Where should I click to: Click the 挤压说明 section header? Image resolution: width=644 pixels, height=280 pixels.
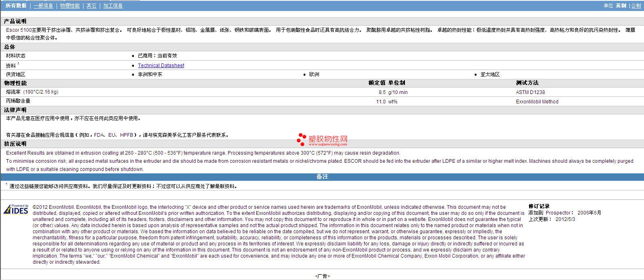coord(15,144)
